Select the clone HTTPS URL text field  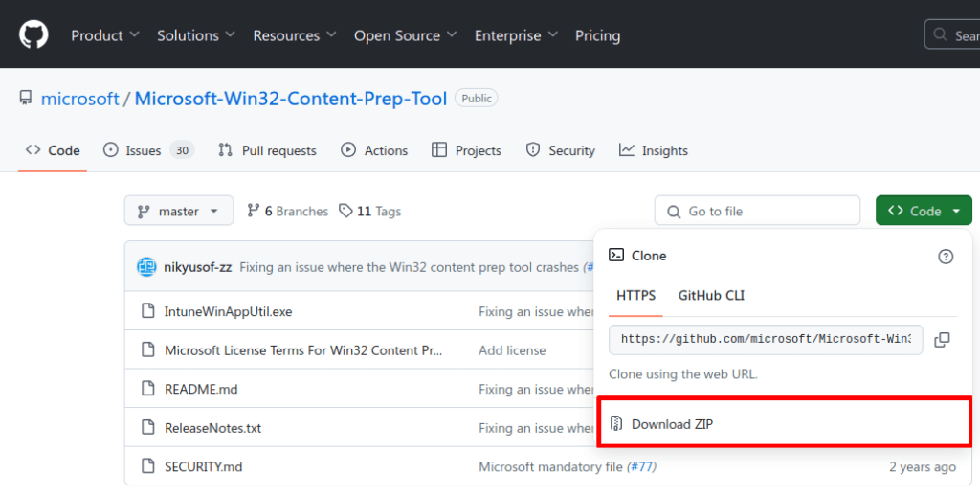pos(766,339)
